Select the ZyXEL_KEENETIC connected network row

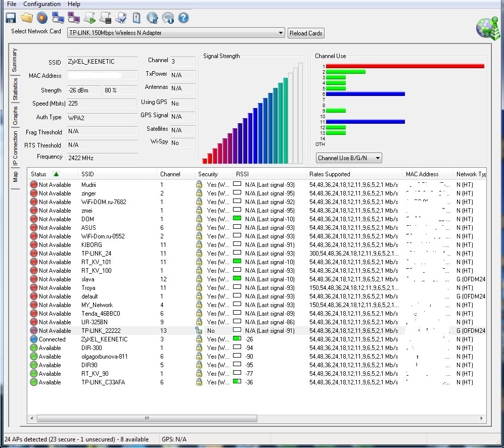click(x=104, y=339)
